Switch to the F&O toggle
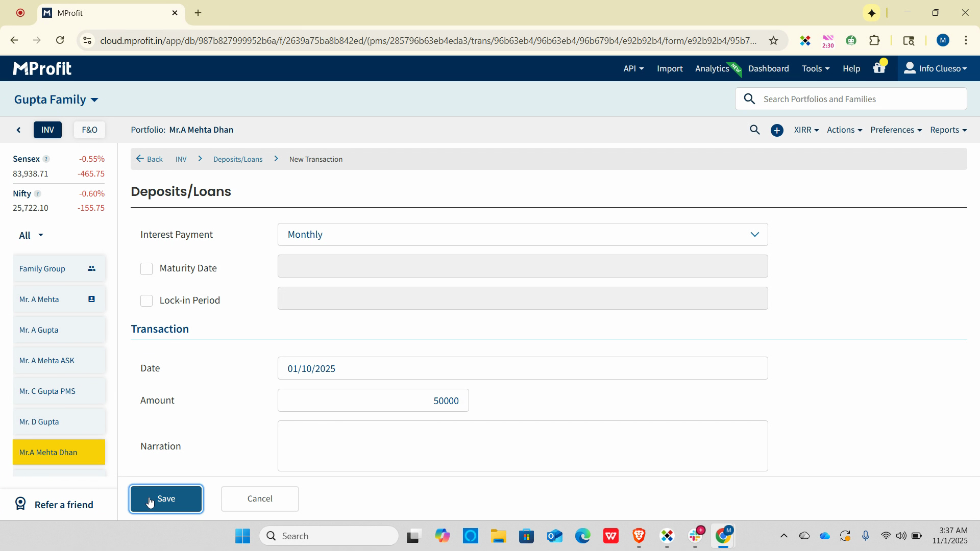The width and height of the screenshot is (980, 551). point(89,130)
